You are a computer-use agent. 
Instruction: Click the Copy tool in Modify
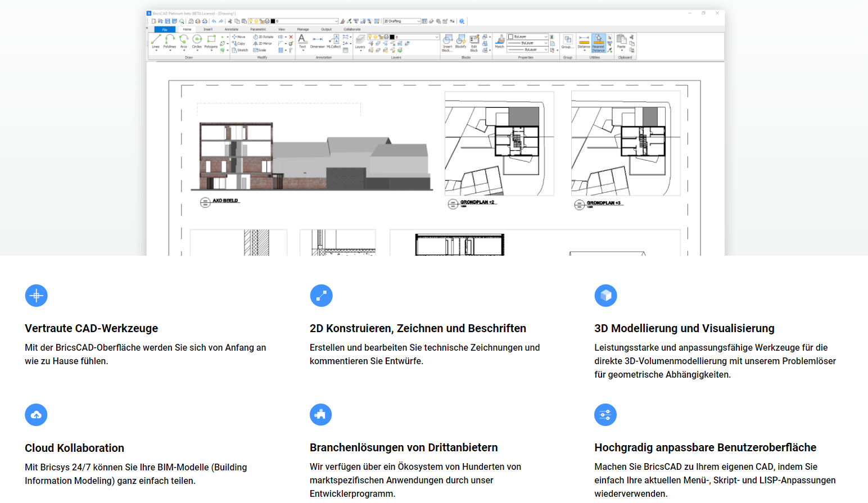(x=239, y=43)
